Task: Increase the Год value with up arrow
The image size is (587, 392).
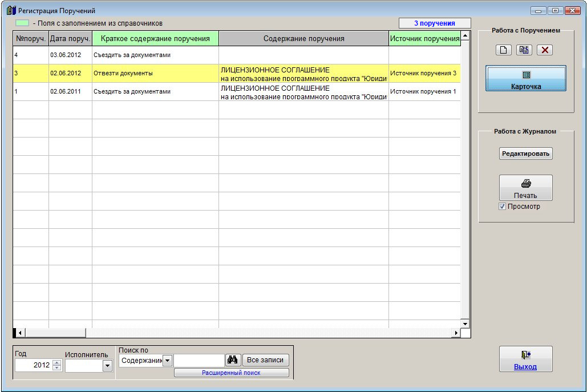Action: pos(57,362)
